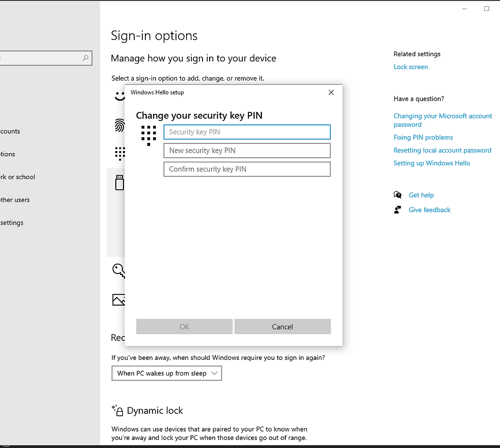Select the Windows Hello Face smiley icon
This screenshot has width=500, height=448.
[x=119, y=96]
